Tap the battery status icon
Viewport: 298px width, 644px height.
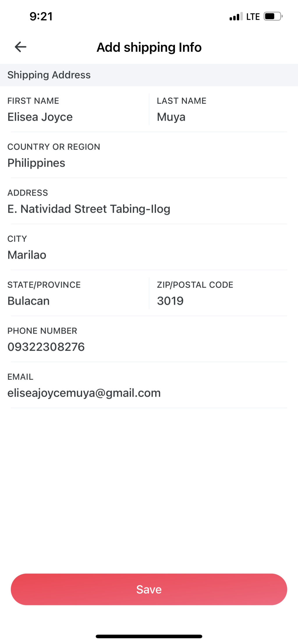click(x=273, y=16)
